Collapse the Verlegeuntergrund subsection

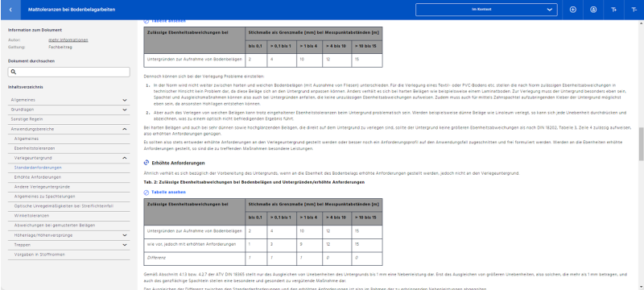point(125,158)
